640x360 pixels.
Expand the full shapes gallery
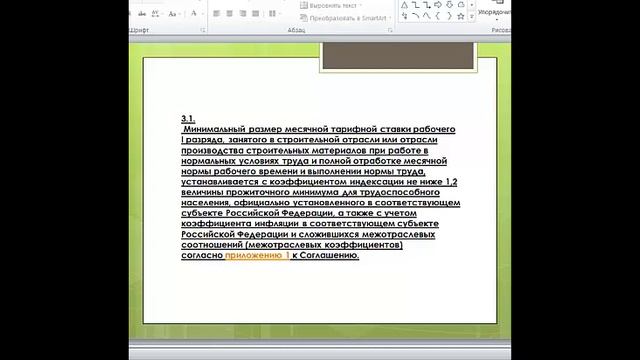click(x=472, y=17)
